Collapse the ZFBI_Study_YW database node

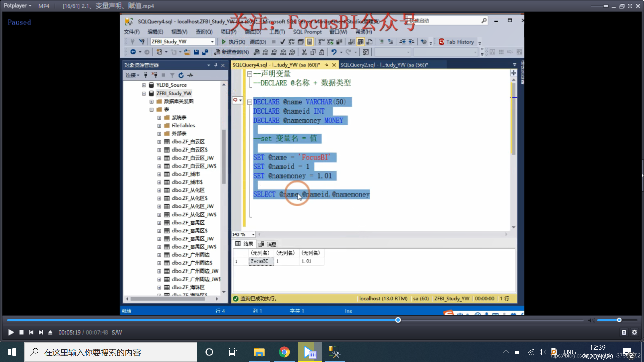click(x=144, y=93)
